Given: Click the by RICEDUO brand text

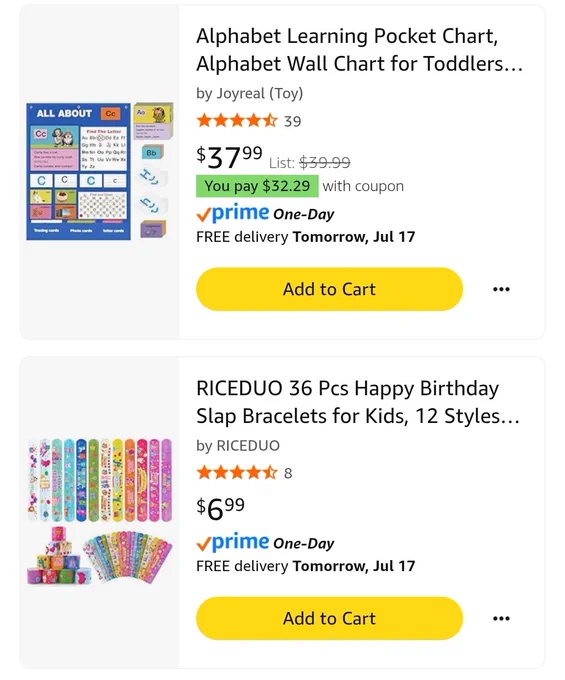Looking at the screenshot, I should pos(238,445).
